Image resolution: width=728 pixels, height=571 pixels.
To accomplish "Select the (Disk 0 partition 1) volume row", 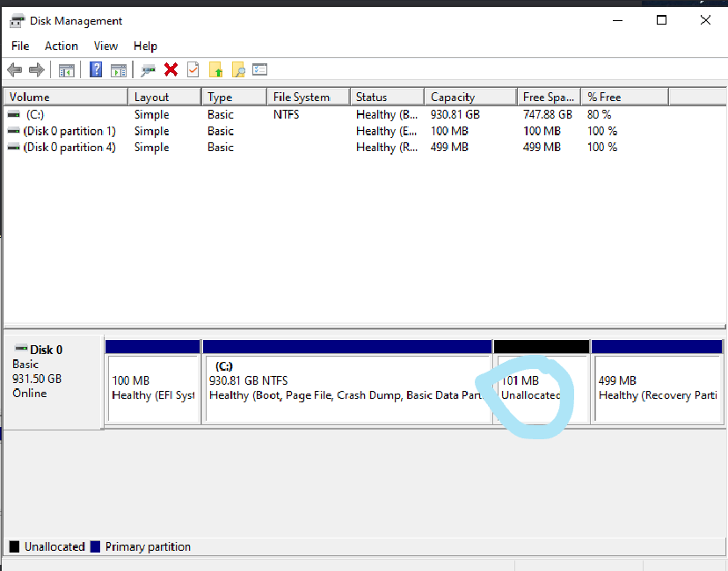I will click(x=365, y=131).
